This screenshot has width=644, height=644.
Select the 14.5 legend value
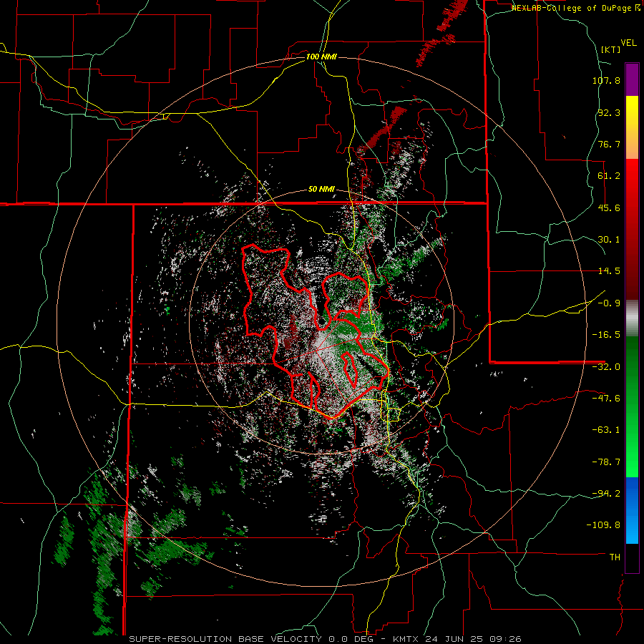609,271
